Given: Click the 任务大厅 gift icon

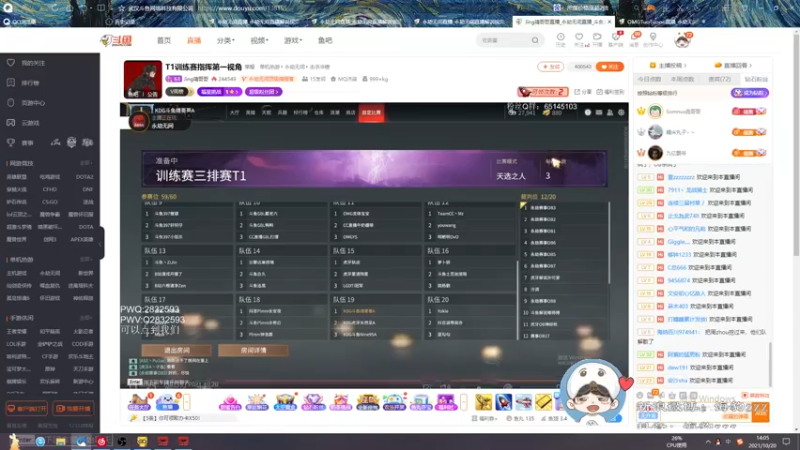Looking at the screenshot, I should tap(139, 402).
